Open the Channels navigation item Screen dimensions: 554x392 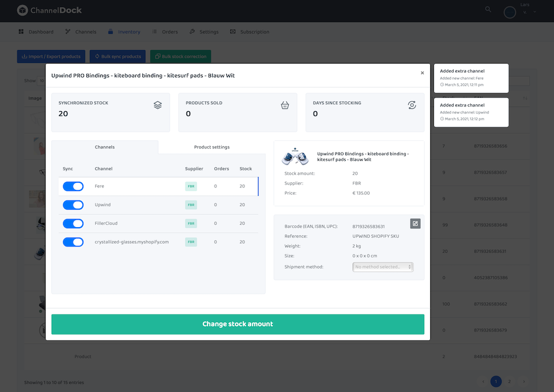[80, 32]
